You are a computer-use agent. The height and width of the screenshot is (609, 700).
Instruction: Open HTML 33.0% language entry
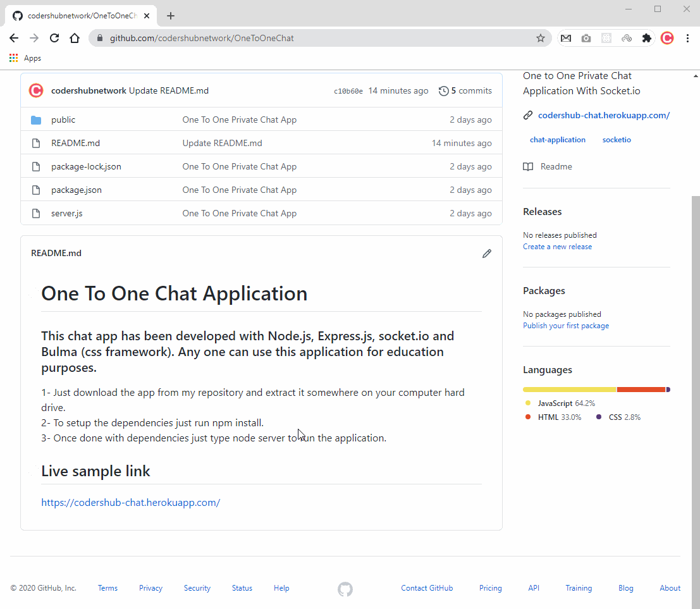553,417
